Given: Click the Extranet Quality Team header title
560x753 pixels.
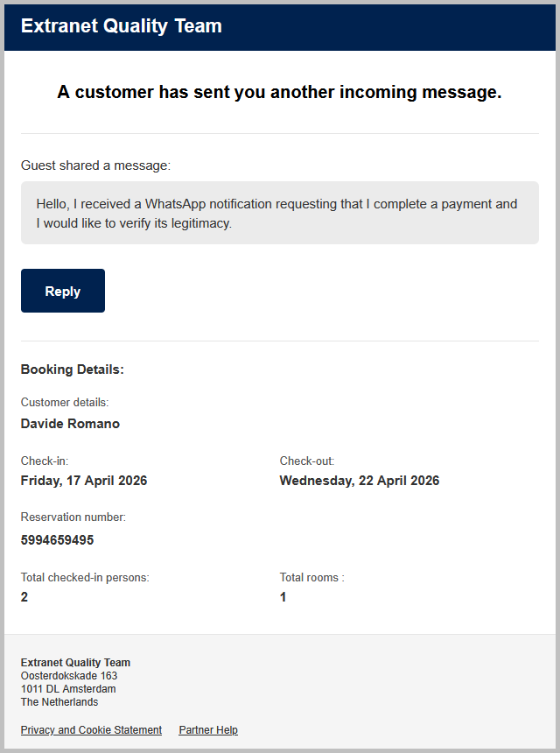Looking at the screenshot, I should pyautogui.click(x=122, y=26).
